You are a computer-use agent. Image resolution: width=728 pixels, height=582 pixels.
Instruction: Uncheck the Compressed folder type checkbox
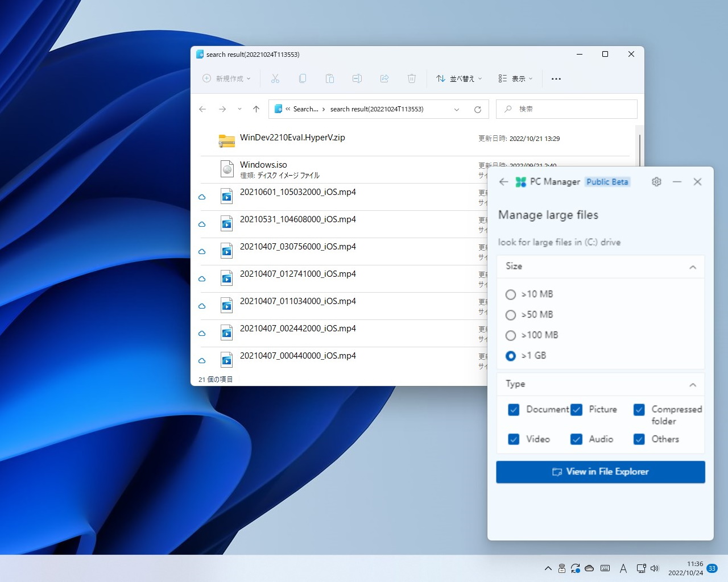click(x=639, y=410)
